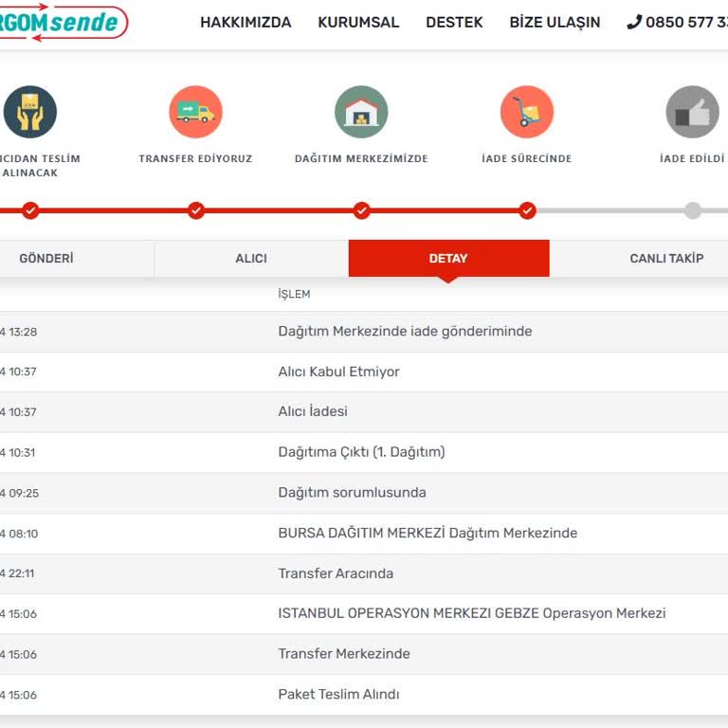Select 'Dağıtım sorumlusunda' row

[364, 493]
